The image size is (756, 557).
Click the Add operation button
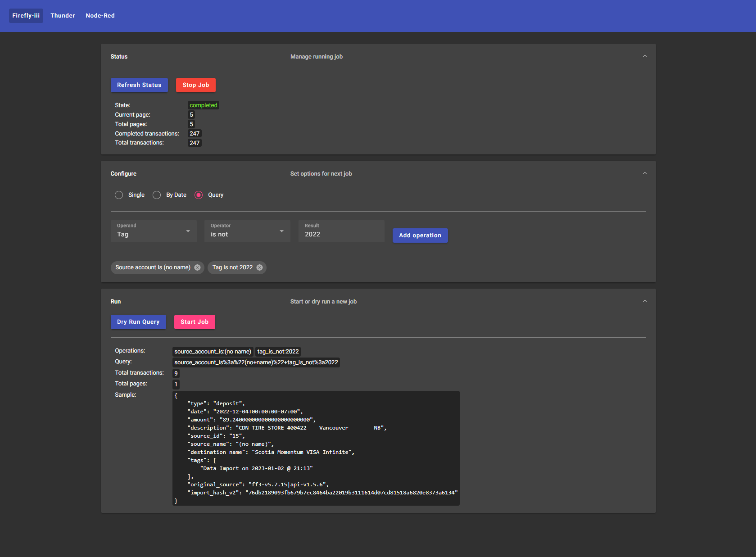(420, 235)
